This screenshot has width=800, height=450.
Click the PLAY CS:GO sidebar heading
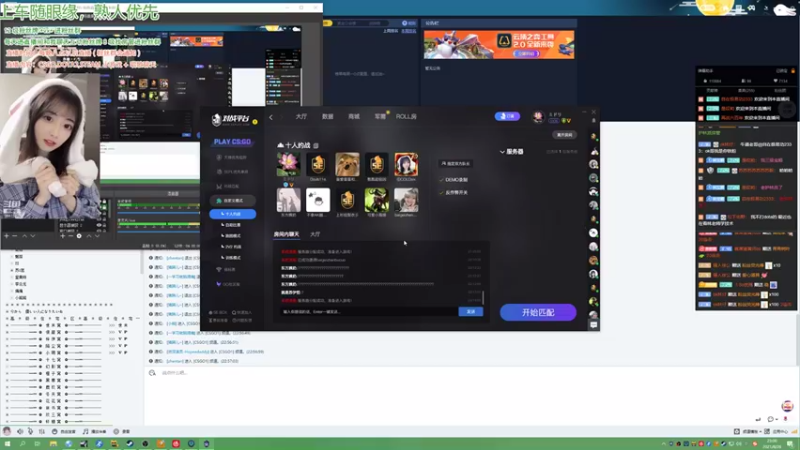click(232, 141)
